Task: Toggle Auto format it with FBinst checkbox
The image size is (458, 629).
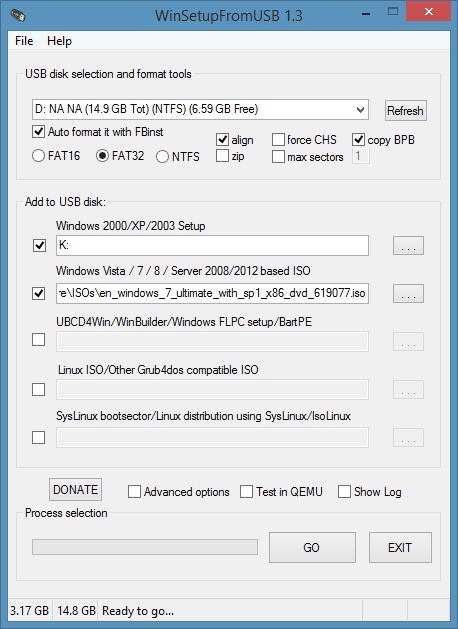Action: [39, 132]
